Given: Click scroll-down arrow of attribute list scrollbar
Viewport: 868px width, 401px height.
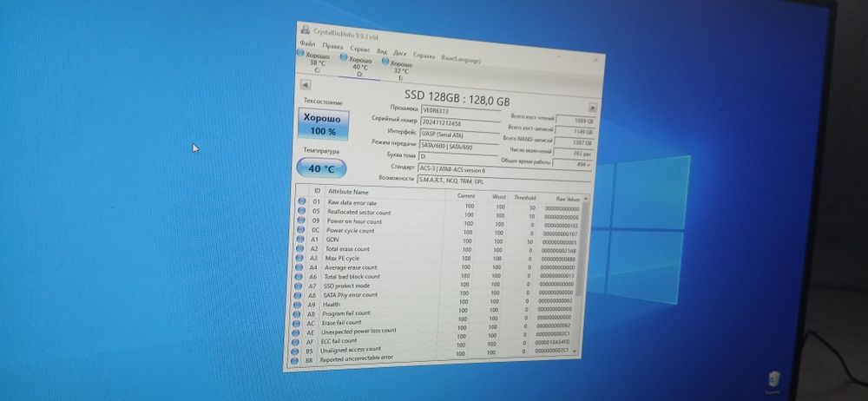Looking at the screenshot, I should click(x=574, y=352).
